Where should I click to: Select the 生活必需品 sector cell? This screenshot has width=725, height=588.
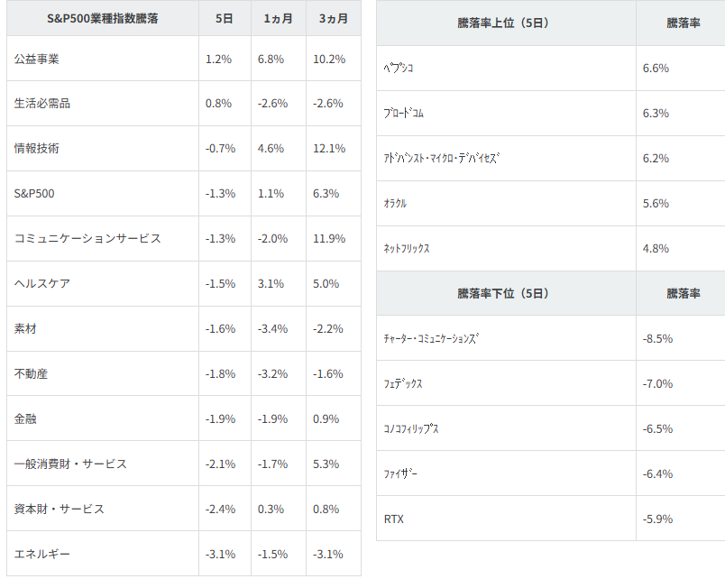point(42,104)
